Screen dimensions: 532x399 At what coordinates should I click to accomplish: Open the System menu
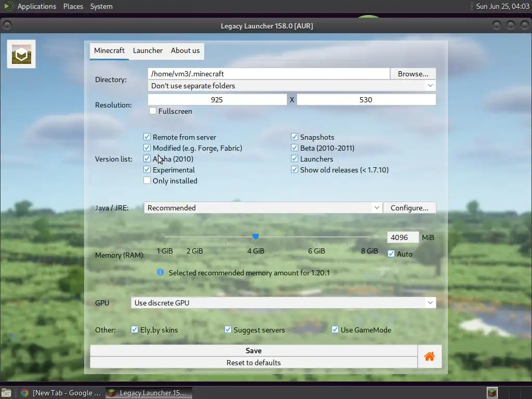101,6
